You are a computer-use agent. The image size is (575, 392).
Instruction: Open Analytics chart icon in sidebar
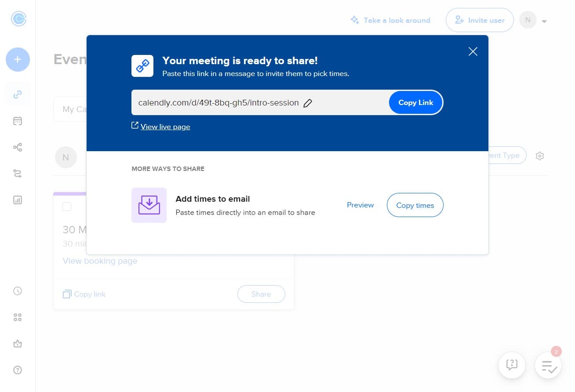coord(18,200)
